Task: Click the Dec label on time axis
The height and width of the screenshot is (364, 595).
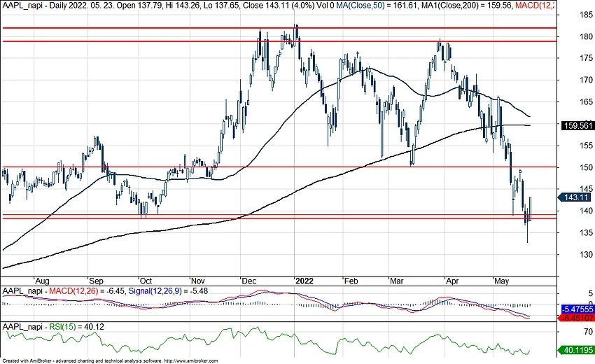Action: 249,281
